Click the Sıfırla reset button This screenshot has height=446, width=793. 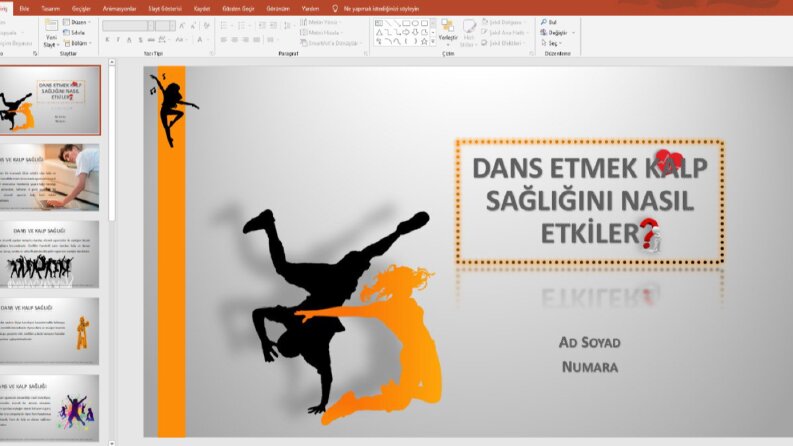point(74,32)
